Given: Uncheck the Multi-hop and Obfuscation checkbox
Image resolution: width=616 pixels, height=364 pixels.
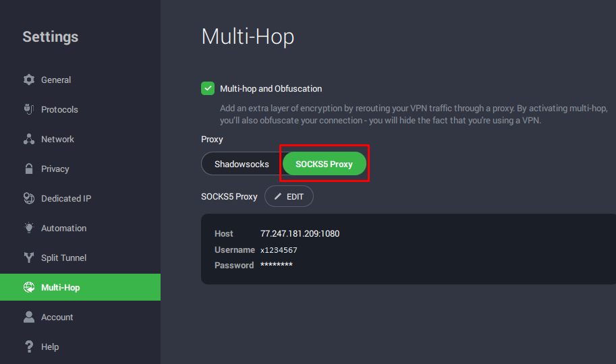Looking at the screenshot, I should pyautogui.click(x=208, y=88).
